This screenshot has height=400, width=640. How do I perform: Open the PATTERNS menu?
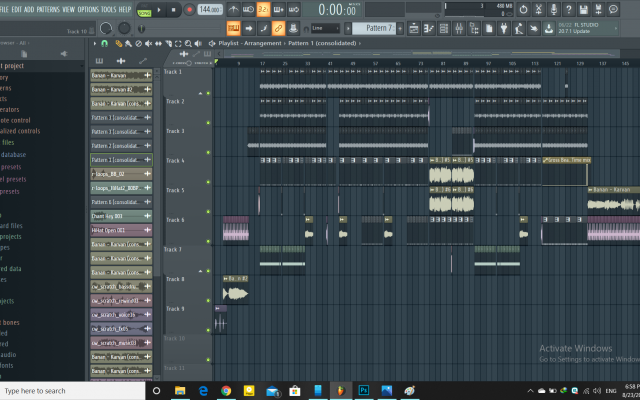click(x=48, y=9)
